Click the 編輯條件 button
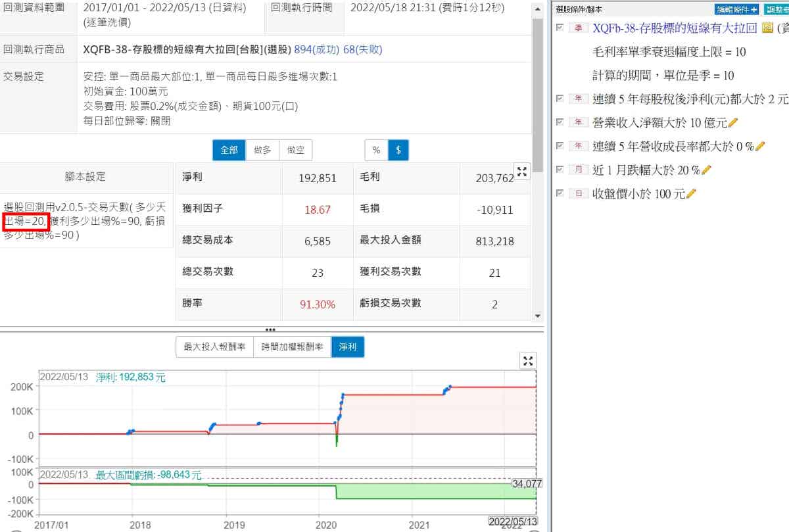Image resolution: width=789 pixels, height=532 pixels. pos(736,9)
